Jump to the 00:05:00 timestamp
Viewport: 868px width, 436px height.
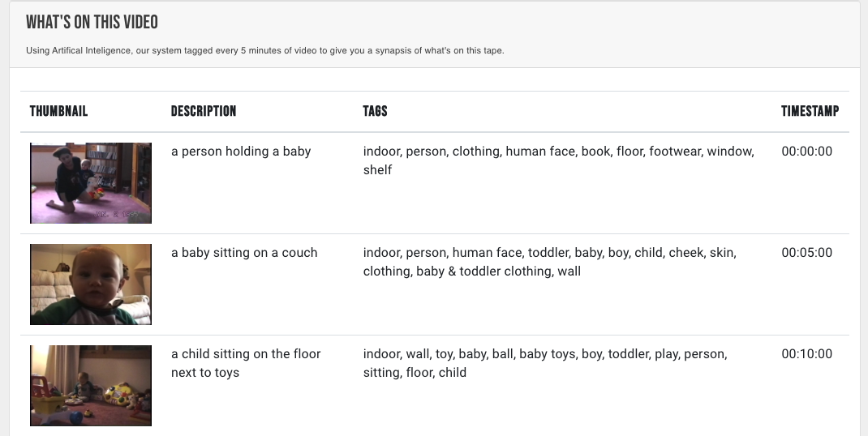click(x=806, y=253)
